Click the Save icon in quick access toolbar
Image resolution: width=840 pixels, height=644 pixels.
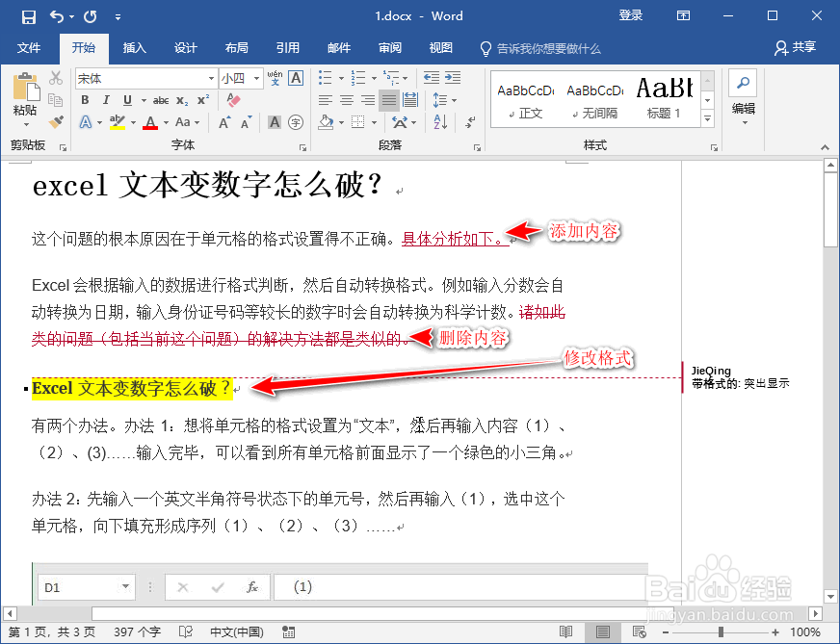pos(28,16)
